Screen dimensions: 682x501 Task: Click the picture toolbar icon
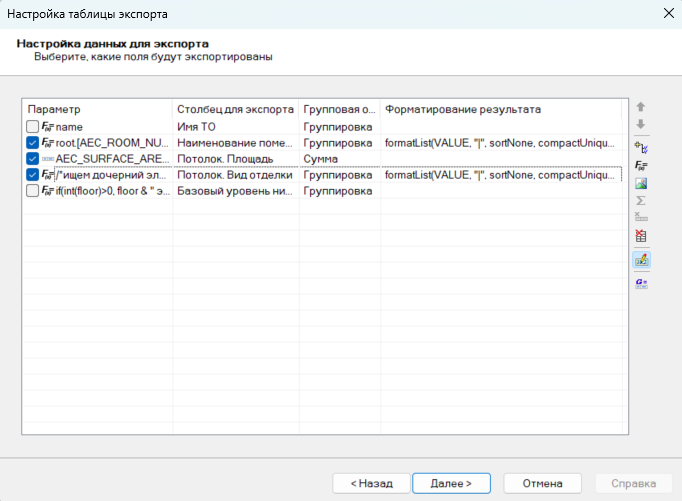[x=641, y=183]
